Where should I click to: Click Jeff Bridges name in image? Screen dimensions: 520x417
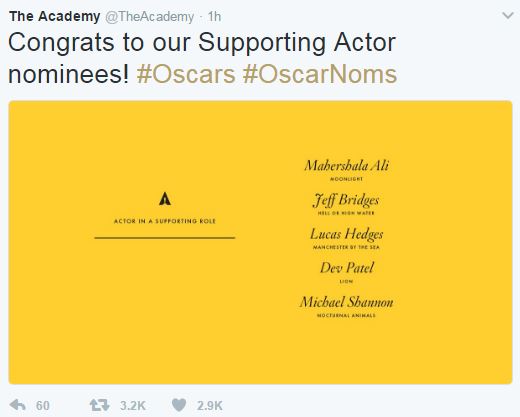[346, 200]
